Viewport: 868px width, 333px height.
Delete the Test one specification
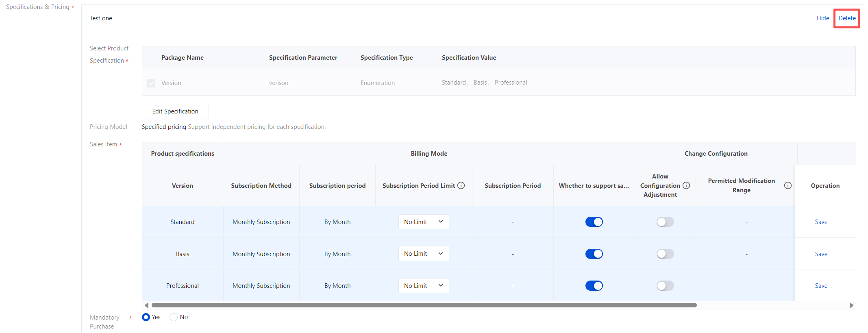click(847, 18)
